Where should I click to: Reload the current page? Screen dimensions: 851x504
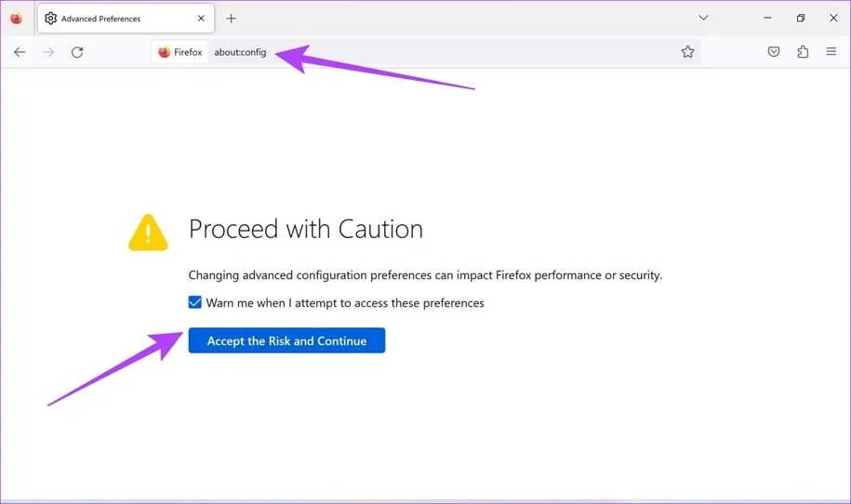tap(77, 52)
